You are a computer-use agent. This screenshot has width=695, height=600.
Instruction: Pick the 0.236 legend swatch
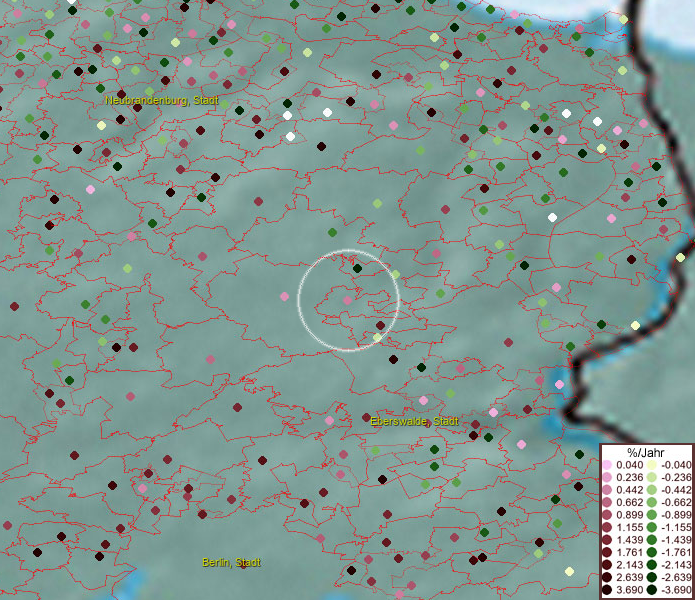tap(607, 477)
